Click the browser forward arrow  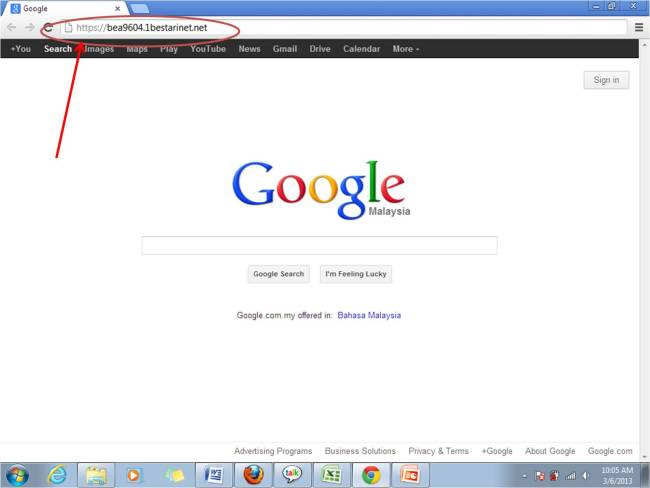coord(29,27)
